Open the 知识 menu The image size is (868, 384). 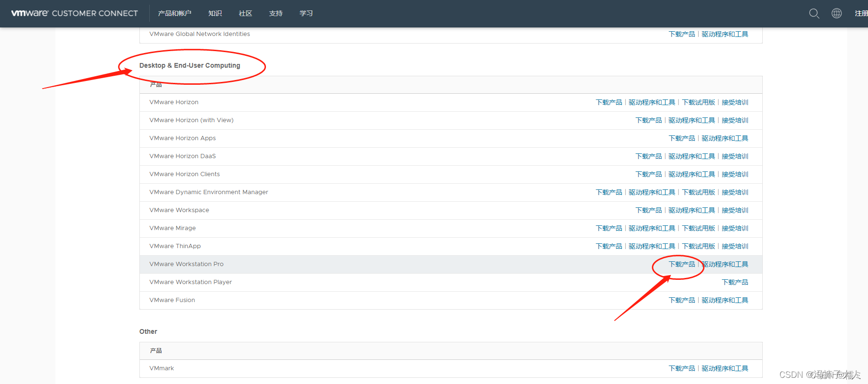pyautogui.click(x=215, y=13)
